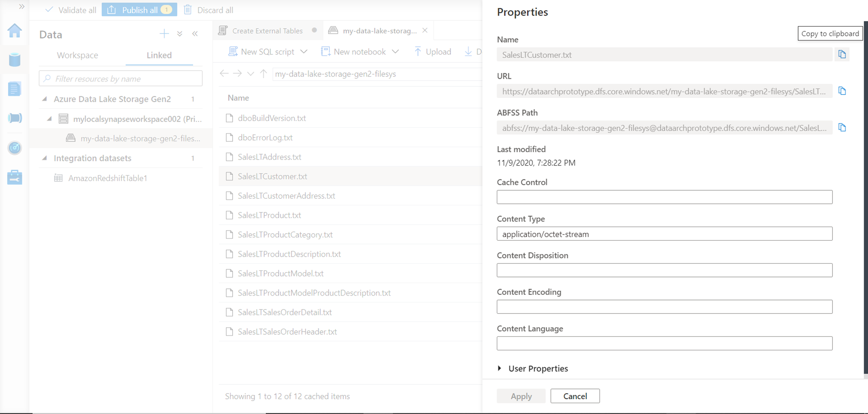Open the Data hub database icon
The height and width of the screenshot is (414, 868).
[x=15, y=60]
